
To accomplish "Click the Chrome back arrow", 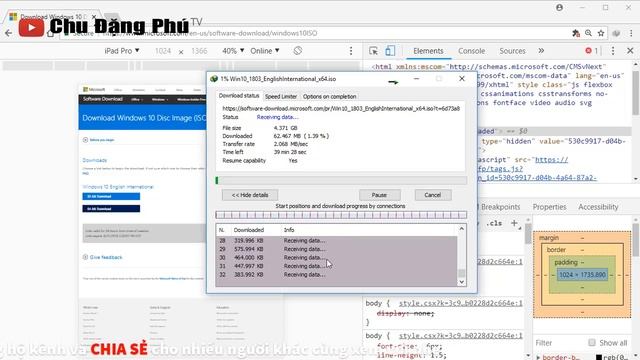I will [x=8, y=33].
